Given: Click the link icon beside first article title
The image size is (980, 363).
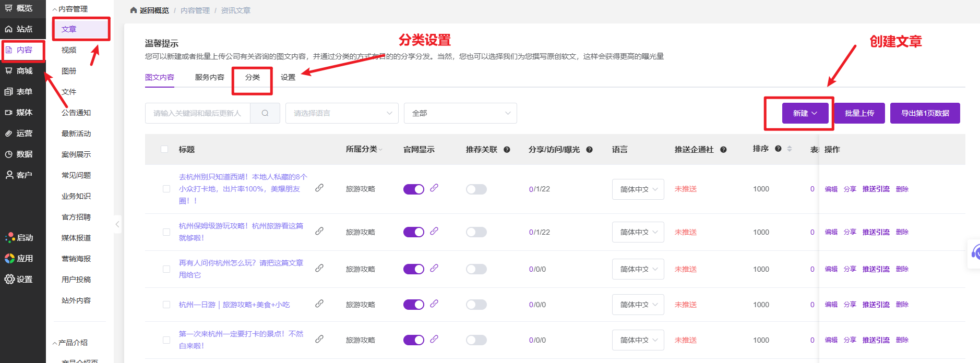Looking at the screenshot, I should 319,188.
